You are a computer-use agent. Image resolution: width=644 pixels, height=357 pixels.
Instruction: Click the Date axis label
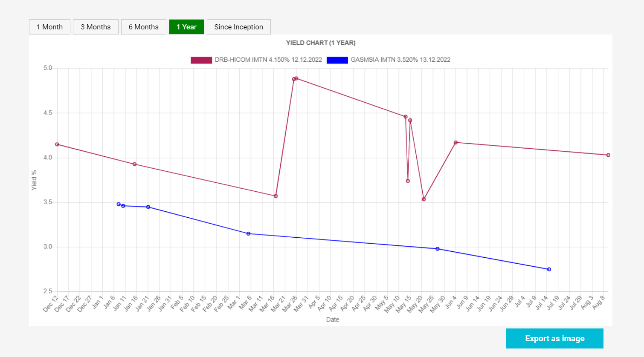tap(333, 320)
